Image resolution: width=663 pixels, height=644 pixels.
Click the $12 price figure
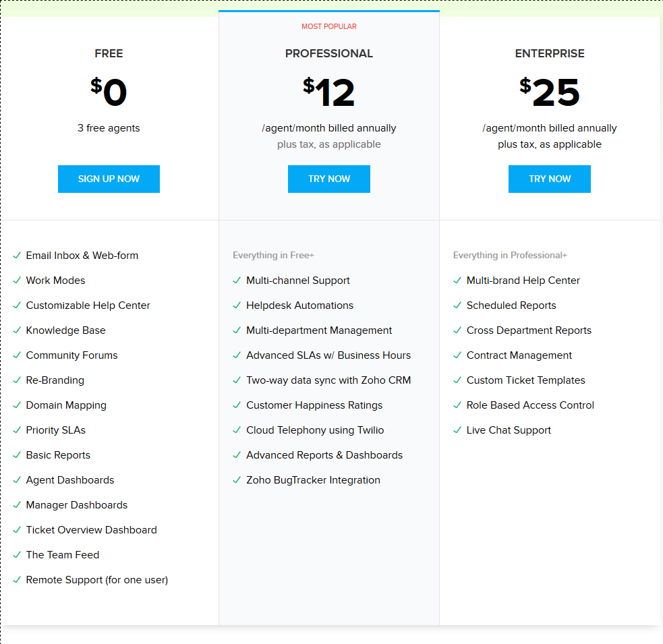point(329,92)
